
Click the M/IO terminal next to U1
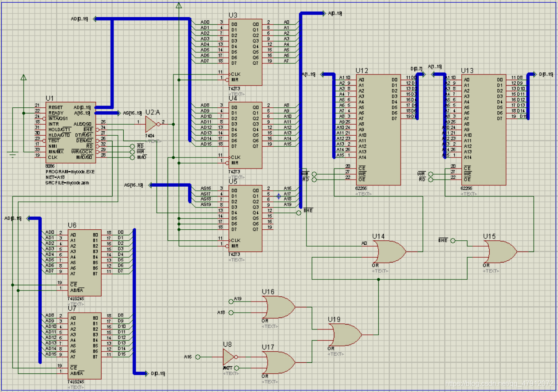[132, 157]
